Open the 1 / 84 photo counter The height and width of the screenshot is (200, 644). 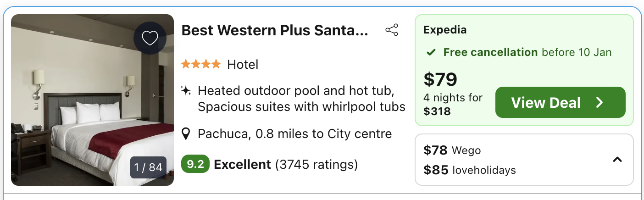pos(148,167)
